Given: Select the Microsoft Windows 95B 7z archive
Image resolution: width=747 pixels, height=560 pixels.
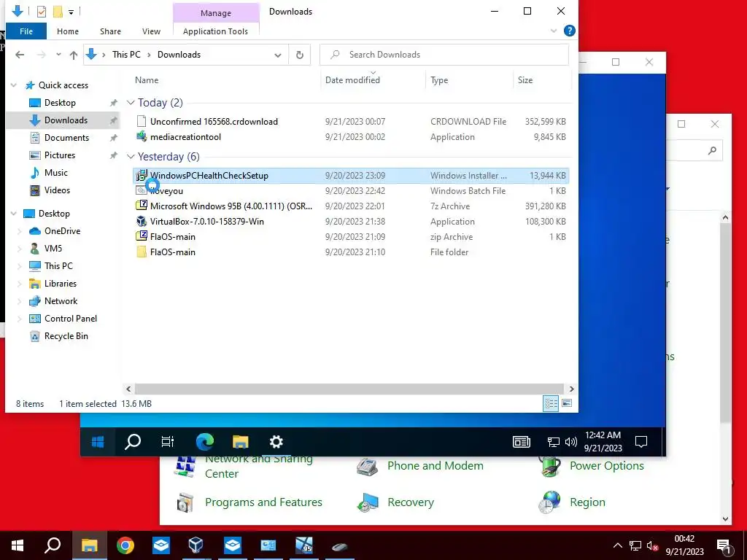Looking at the screenshot, I should (x=231, y=206).
